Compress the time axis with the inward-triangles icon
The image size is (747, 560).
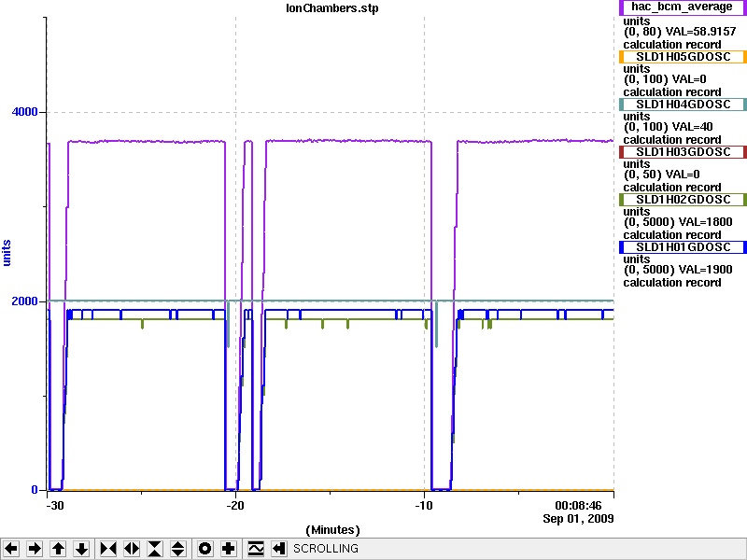108,549
